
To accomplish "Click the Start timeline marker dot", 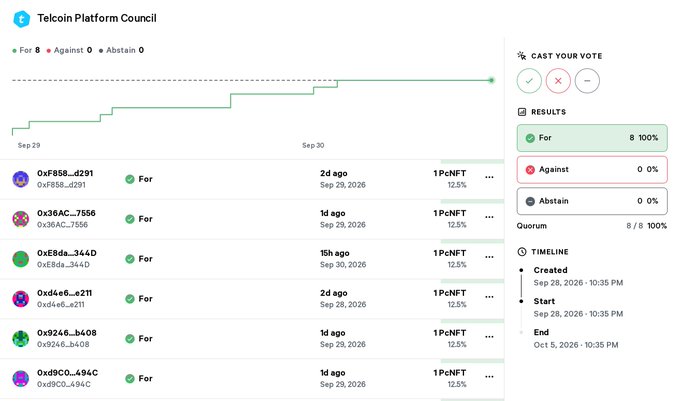I will click(521, 301).
